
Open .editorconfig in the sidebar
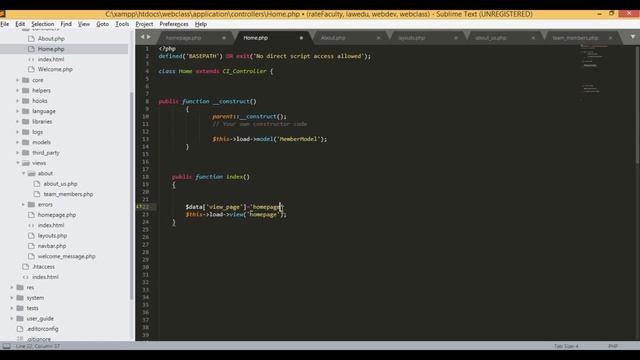click(x=42, y=329)
